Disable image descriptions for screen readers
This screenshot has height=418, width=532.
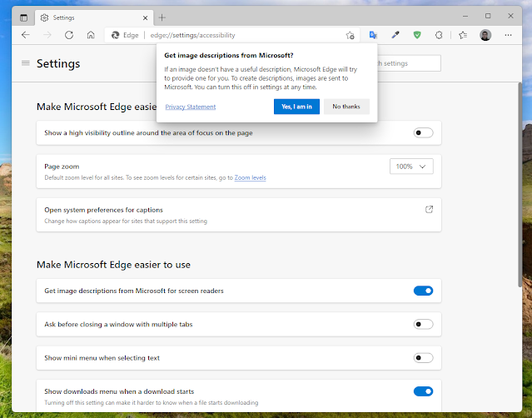coord(423,291)
